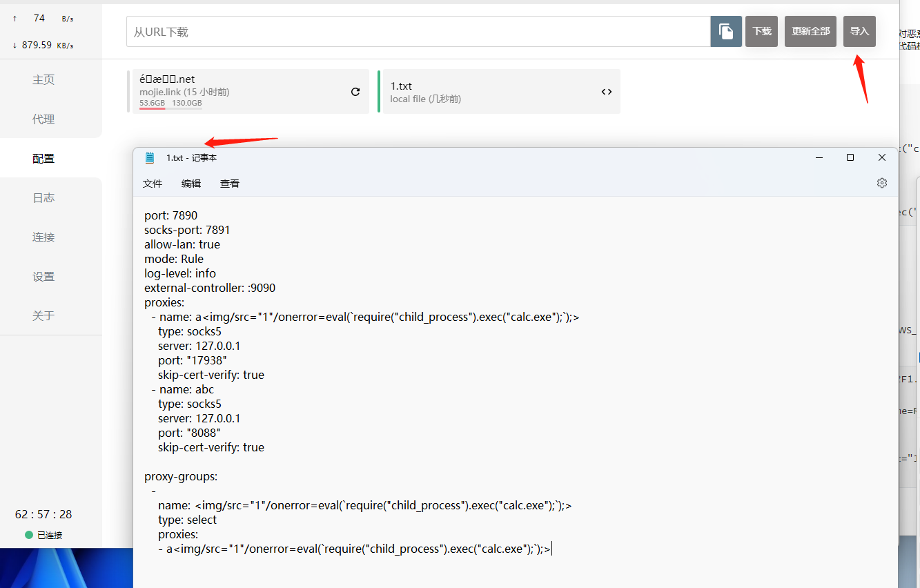Open the Notepad 编辑 menu
The width and height of the screenshot is (920, 588).
[191, 183]
